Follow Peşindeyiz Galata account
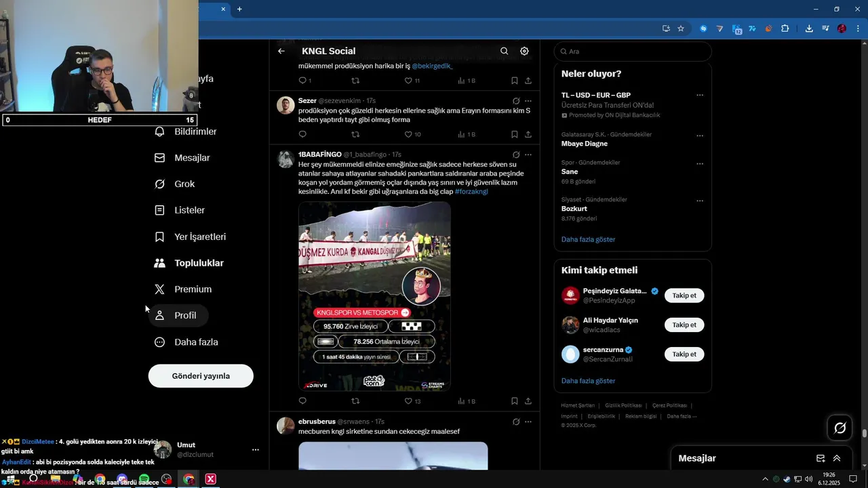The image size is (868, 488). [684, 296]
